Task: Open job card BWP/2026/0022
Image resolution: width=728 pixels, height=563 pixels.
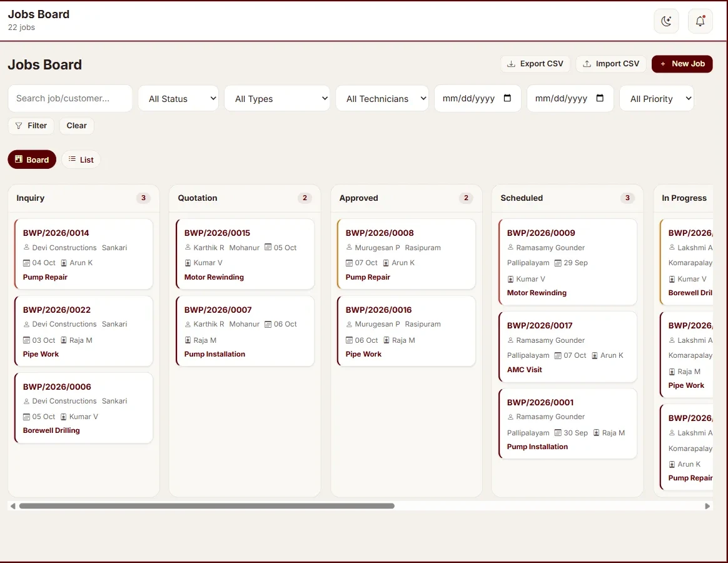Action: 84,331
